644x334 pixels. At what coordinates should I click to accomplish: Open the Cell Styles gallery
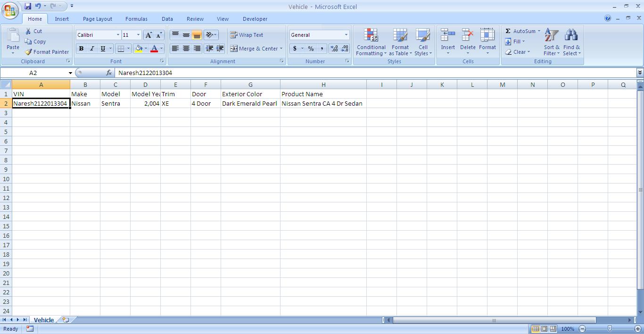click(423, 42)
